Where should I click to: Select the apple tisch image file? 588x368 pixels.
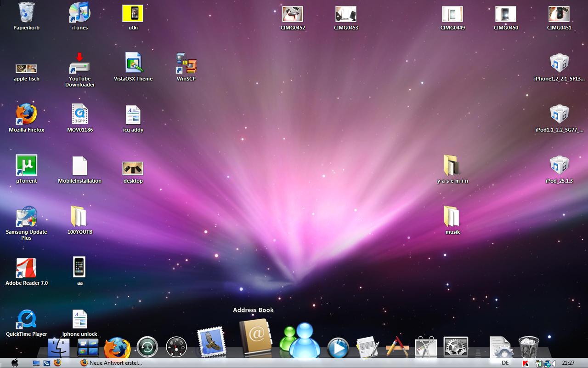pyautogui.click(x=26, y=72)
